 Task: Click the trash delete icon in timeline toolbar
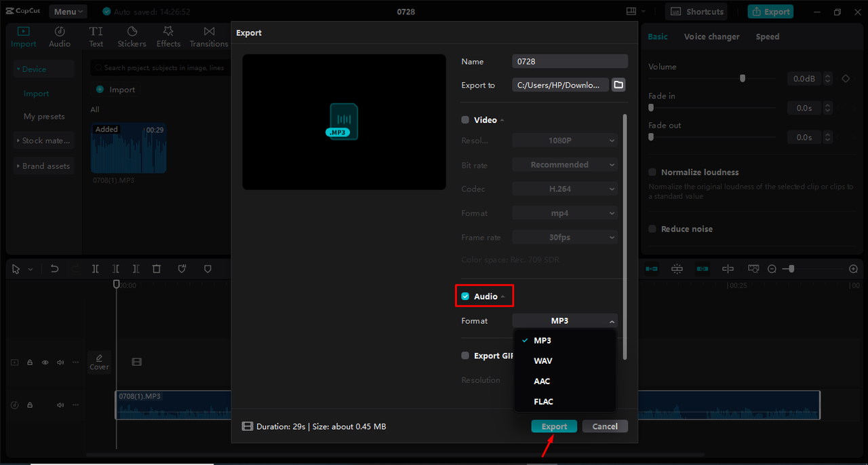[157, 269]
